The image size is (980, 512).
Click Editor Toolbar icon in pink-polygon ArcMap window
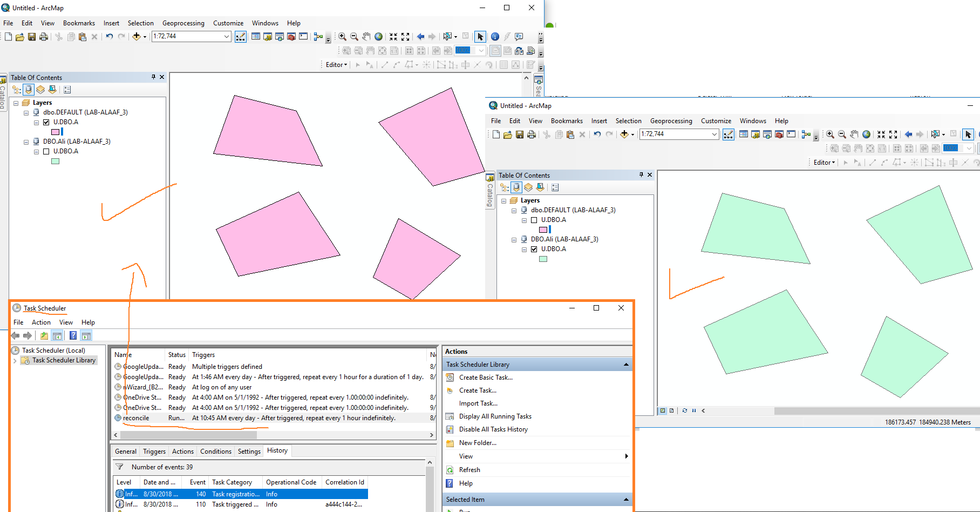coord(241,37)
